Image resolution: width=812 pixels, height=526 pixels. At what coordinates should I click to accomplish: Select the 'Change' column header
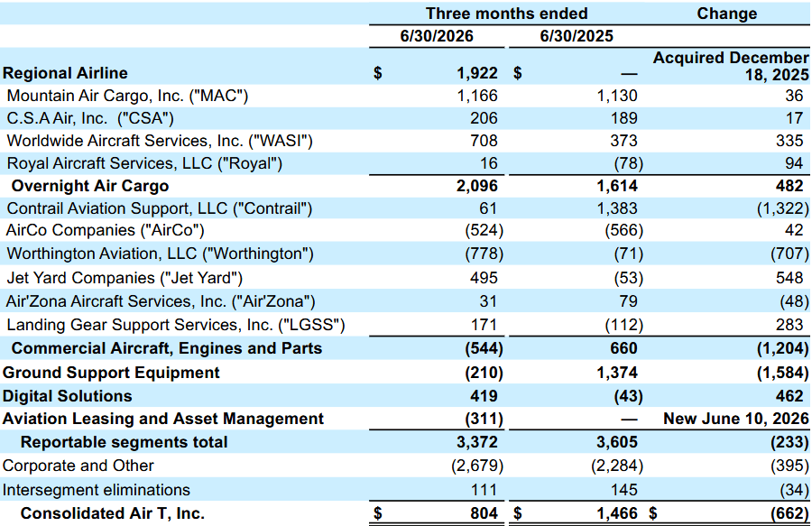(x=726, y=14)
